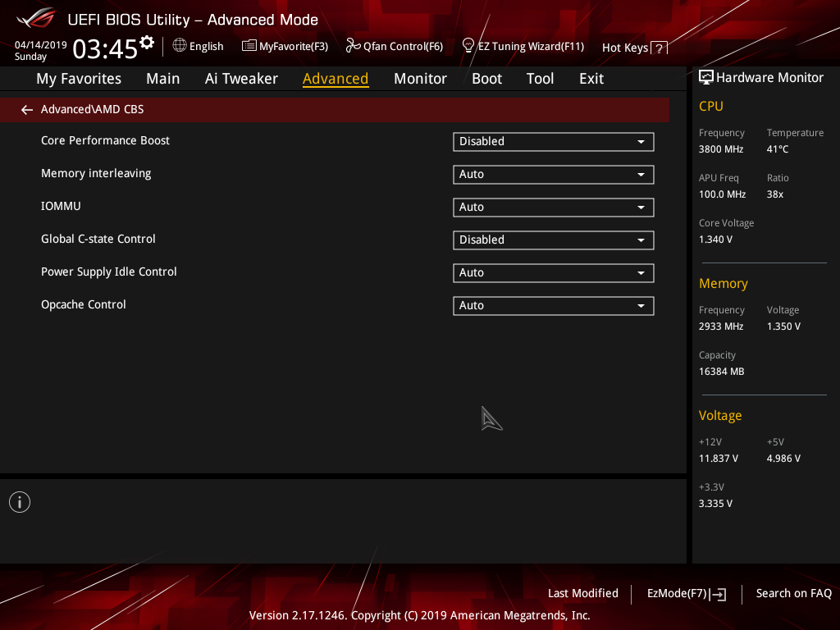Click the back arrow to Advanced
840x630 pixels.
pyautogui.click(x=27, y=110)
